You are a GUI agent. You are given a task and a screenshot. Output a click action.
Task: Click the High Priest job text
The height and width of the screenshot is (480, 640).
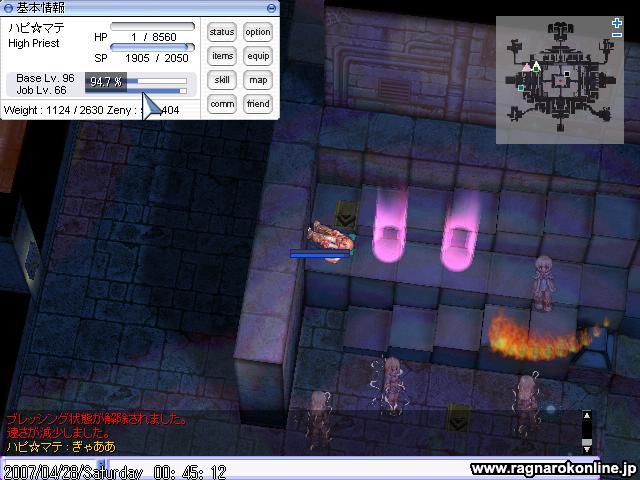[x=33, y=43]
